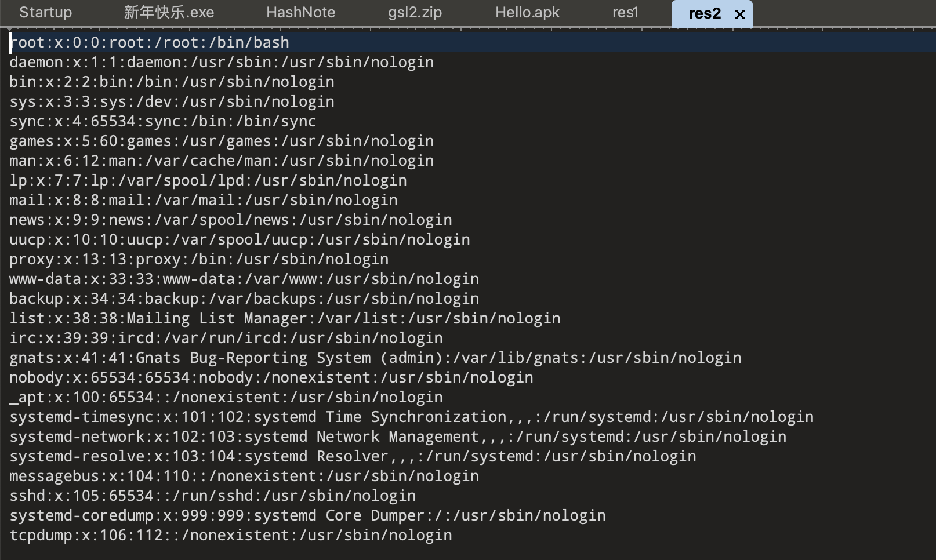This screenshot has width=936, height=560.
Task: Click the Gnats Bug-Reporting System line
Action: click(x=375, y=358)
